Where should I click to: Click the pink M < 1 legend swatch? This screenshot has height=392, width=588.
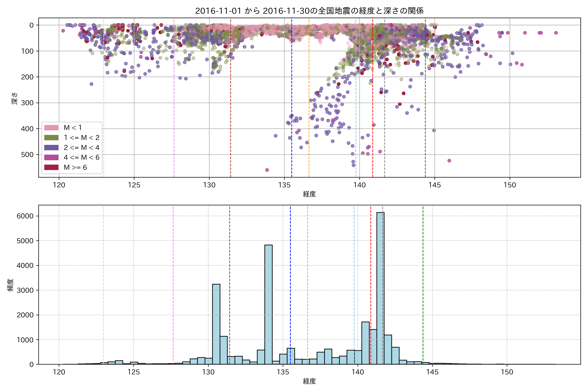point(51,128)
